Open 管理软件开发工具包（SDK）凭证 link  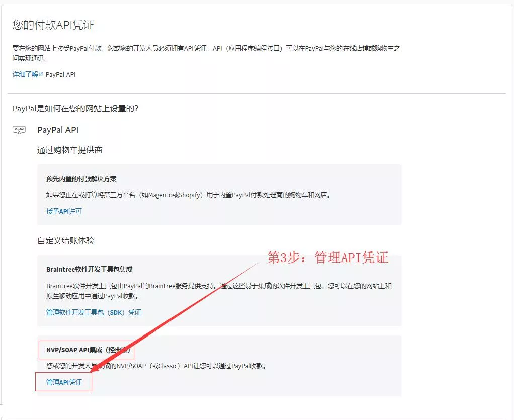(x=94, y=312)
